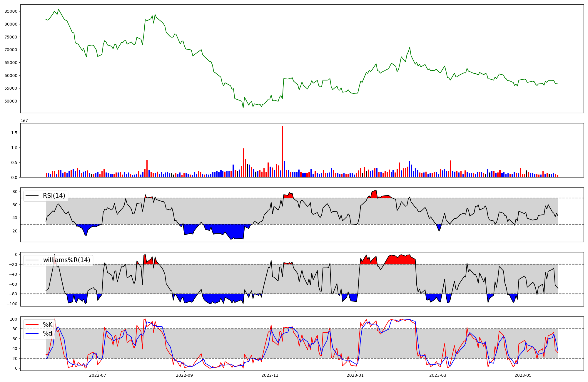The image size is (588, 382).
Task: Click the 2022-09 date tick label
Action: (x=184, y=375)
